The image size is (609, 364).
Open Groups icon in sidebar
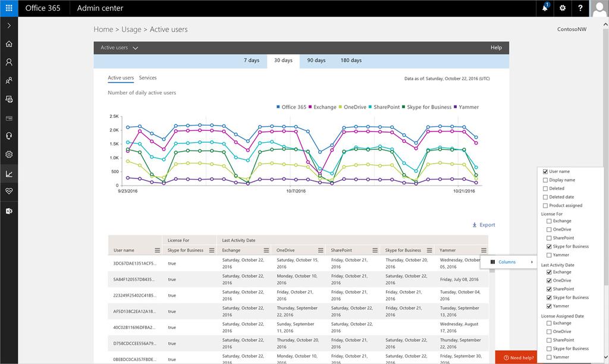[x=9, y=80]
